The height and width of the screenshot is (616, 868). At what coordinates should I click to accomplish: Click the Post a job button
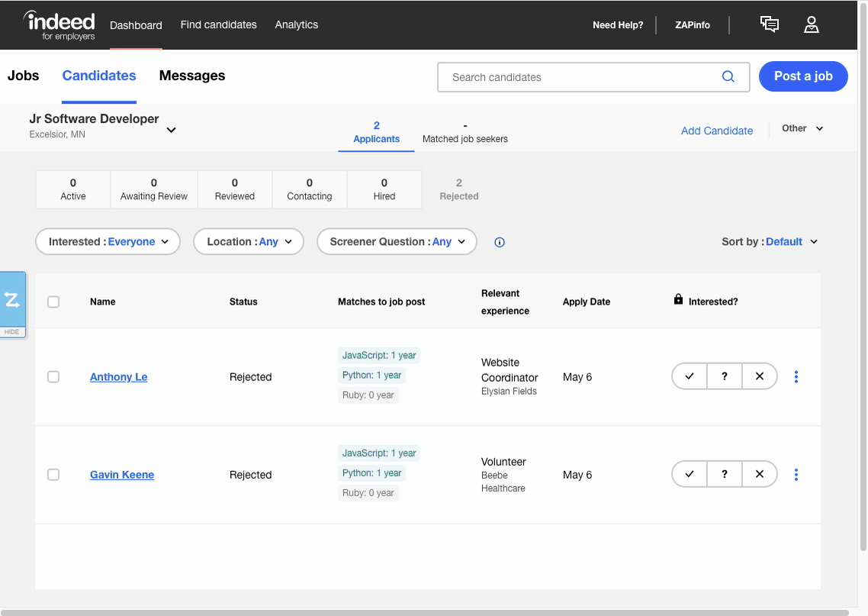tap(803, 76)
